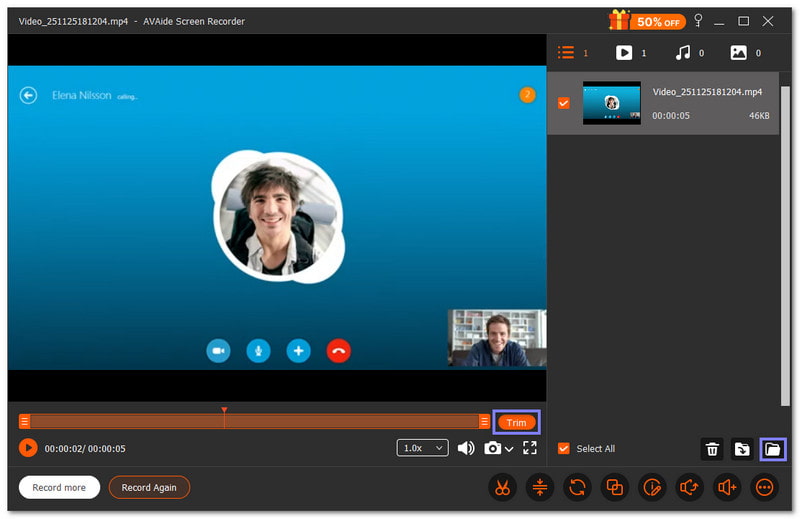Show all recordings list tab
The height and width of the screenshot is (519, 800).
[573, 53]
